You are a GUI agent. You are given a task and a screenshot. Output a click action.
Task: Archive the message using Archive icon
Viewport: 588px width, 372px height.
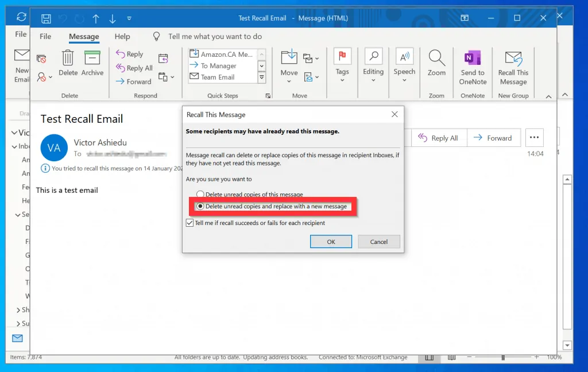pos(92,63)
